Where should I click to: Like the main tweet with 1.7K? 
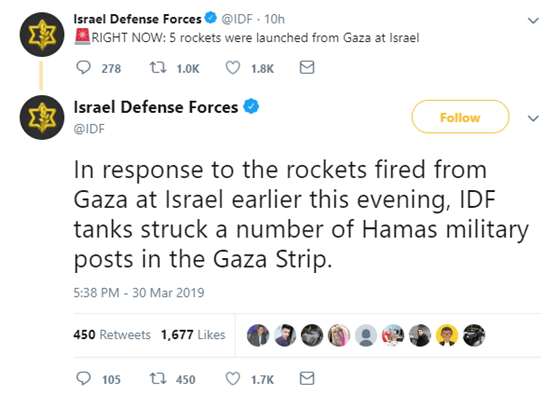[233, 379]
